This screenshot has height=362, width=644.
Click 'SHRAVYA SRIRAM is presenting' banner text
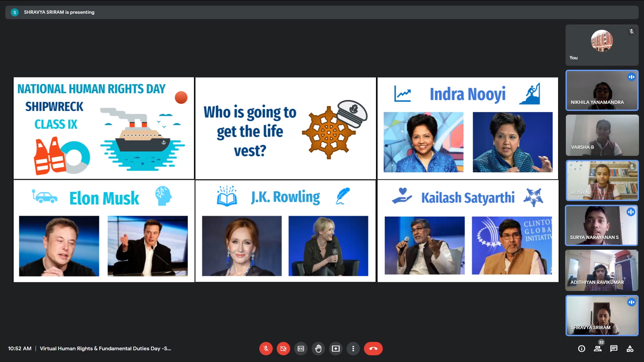59,12
